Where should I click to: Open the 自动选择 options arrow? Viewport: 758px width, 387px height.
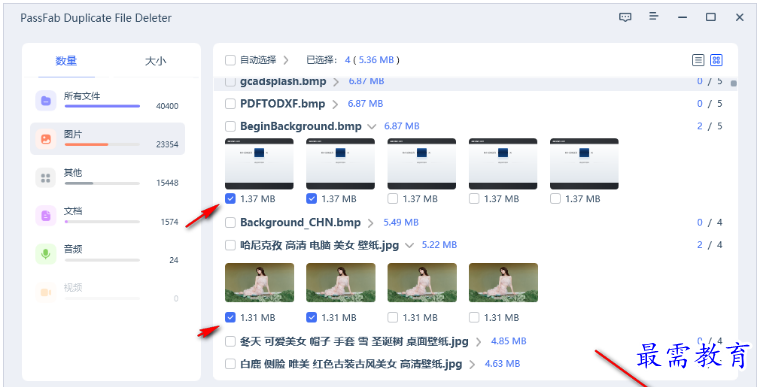tap(286, 60)
